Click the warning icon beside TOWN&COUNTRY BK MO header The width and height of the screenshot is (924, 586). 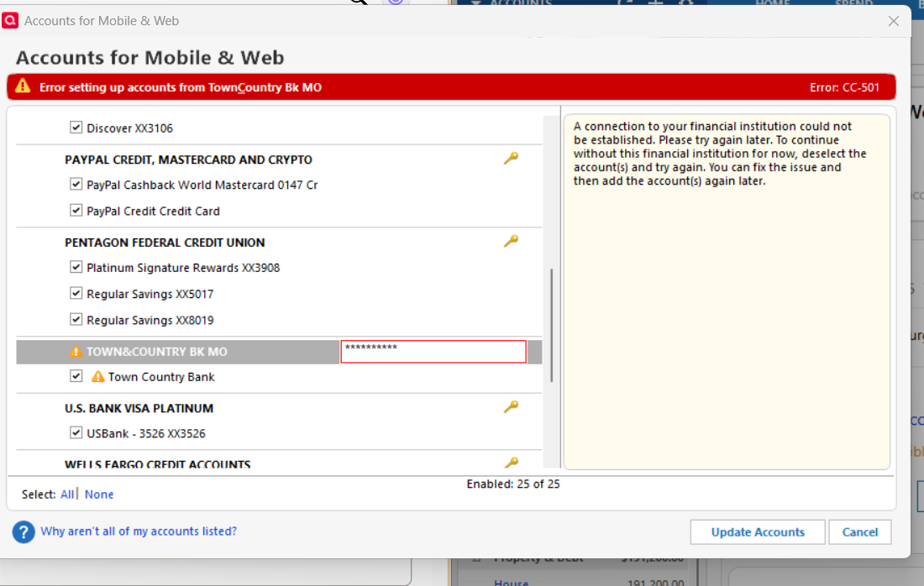76,352
